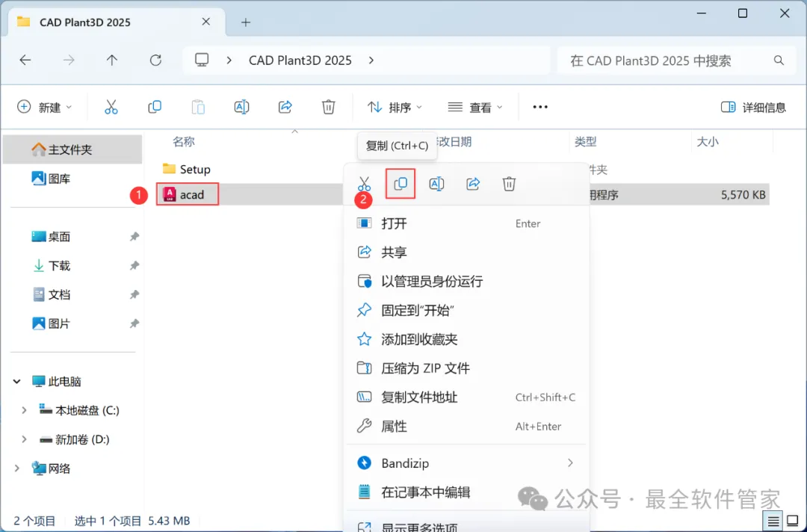Screen dimensions: 807x532
Task: Sort by the 类型 column header
Action: [585, 141]
